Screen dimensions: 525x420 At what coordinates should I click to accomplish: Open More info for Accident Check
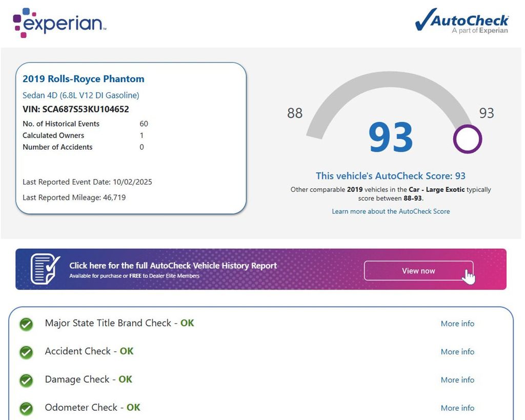tap(457, 352)
